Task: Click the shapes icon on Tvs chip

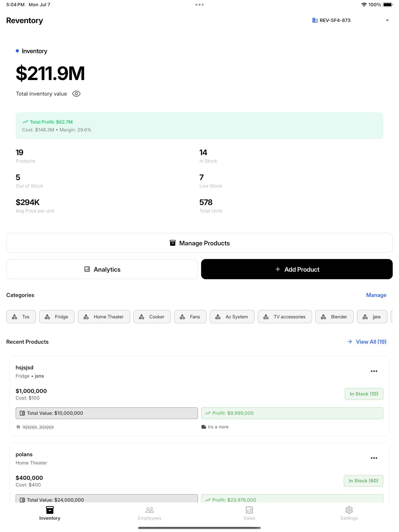Action: tap(15, 317)
